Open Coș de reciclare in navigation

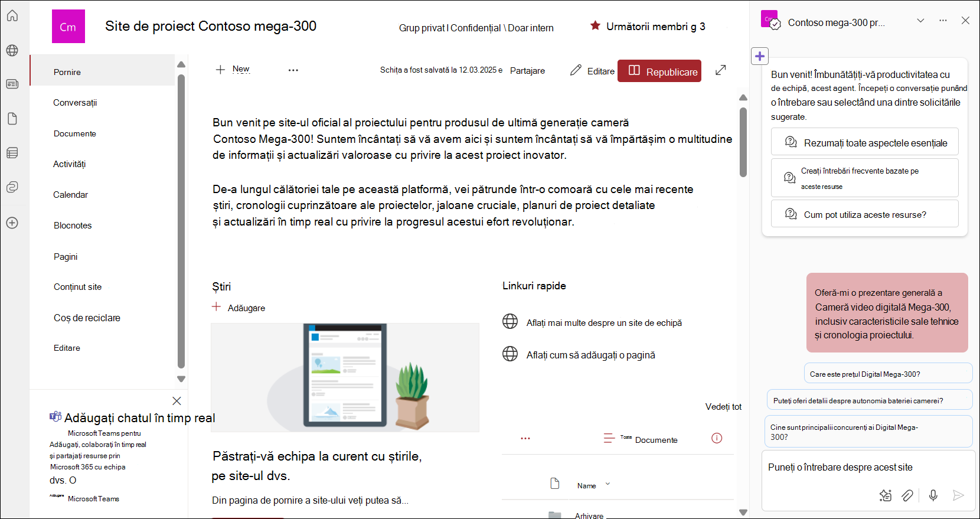pos(87,318)
